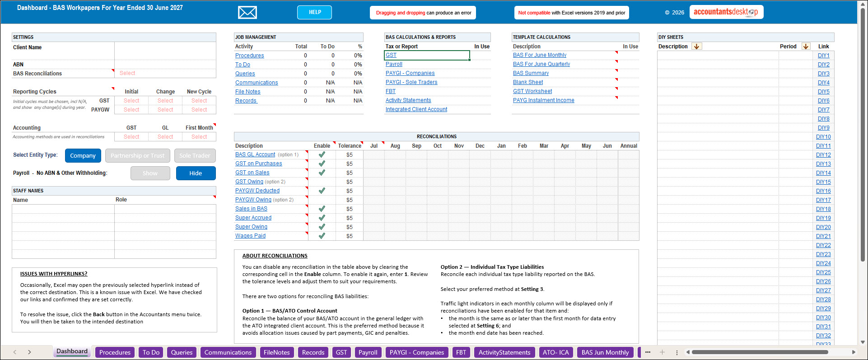
Task: Choose Accounting GST method Select
Action: [131, 137]
